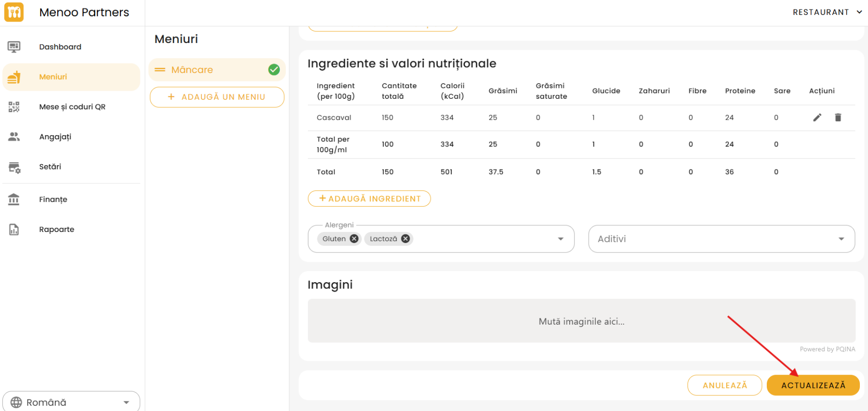Click the Dashboard monitor icon
Screen dimensions: 868x411
click(14, 47)
